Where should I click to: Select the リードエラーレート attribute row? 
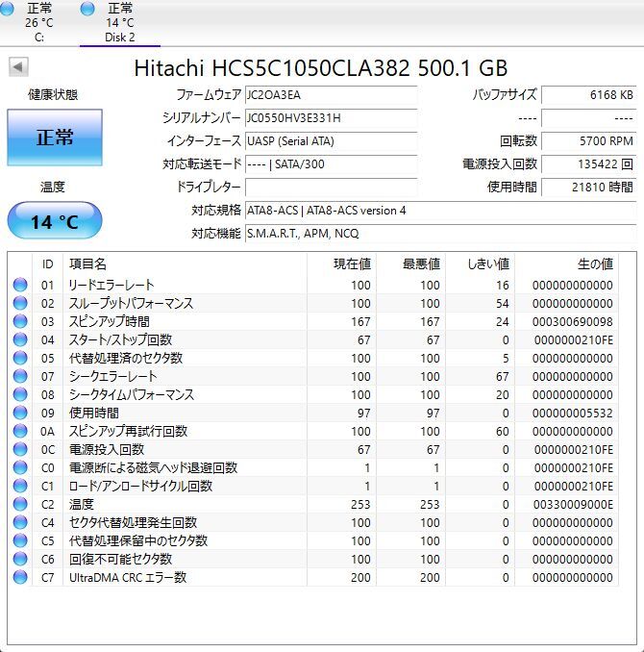coord(312,285)
